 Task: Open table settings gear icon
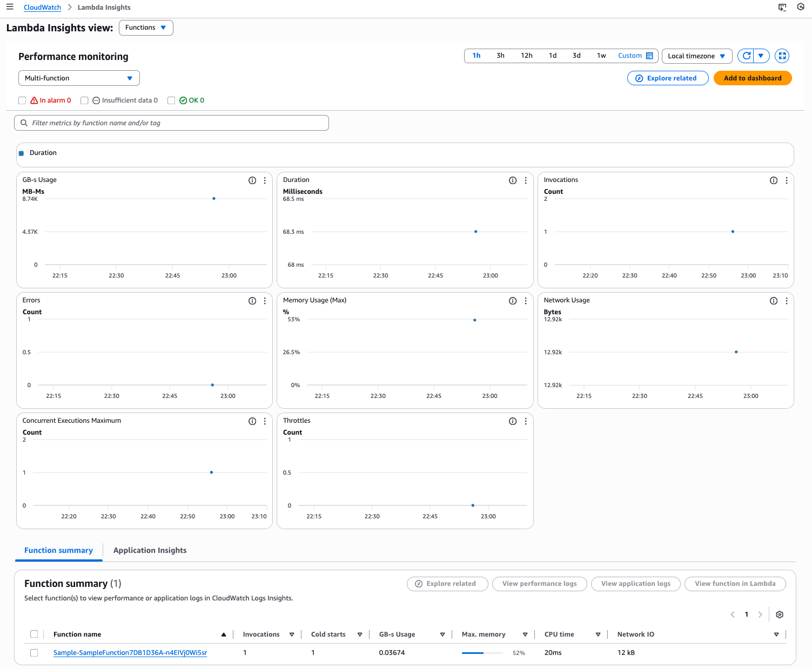point(779,614)
